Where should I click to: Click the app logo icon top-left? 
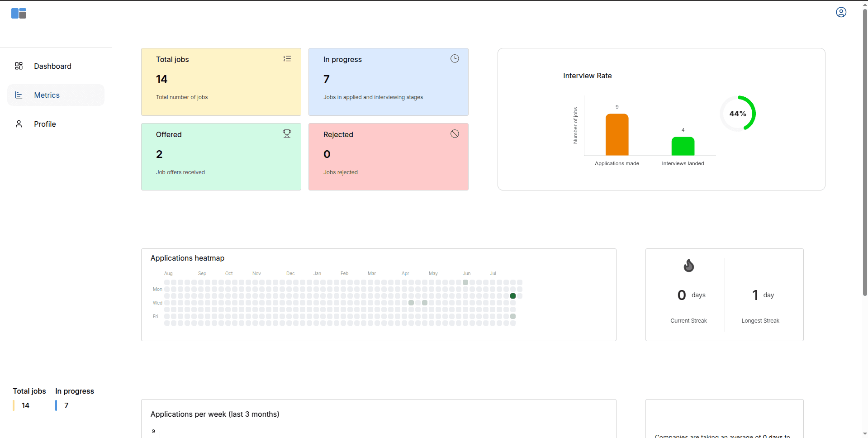coord(19,13)
